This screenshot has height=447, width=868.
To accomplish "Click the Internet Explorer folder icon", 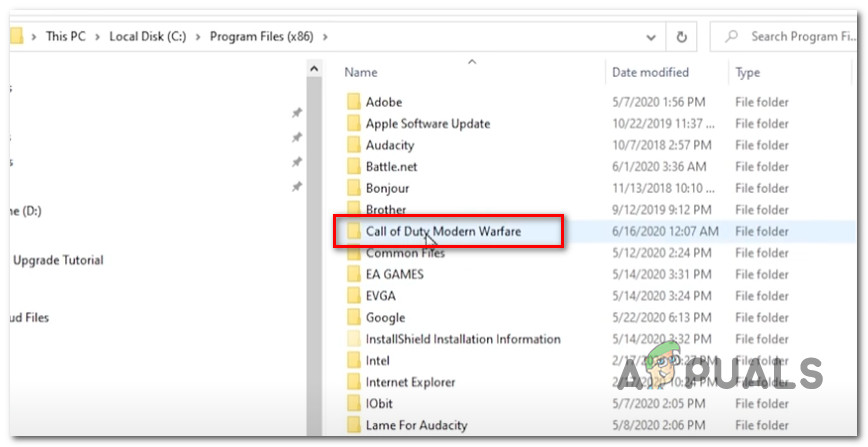I will 354,382.
